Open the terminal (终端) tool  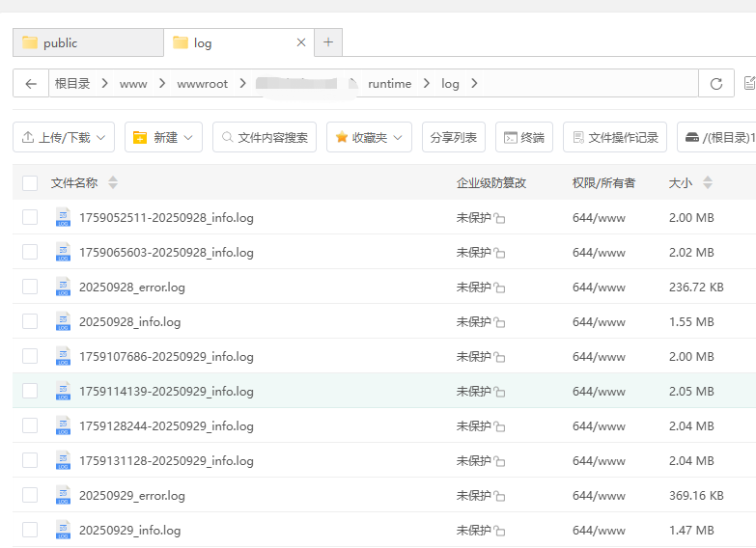[524, 137]
